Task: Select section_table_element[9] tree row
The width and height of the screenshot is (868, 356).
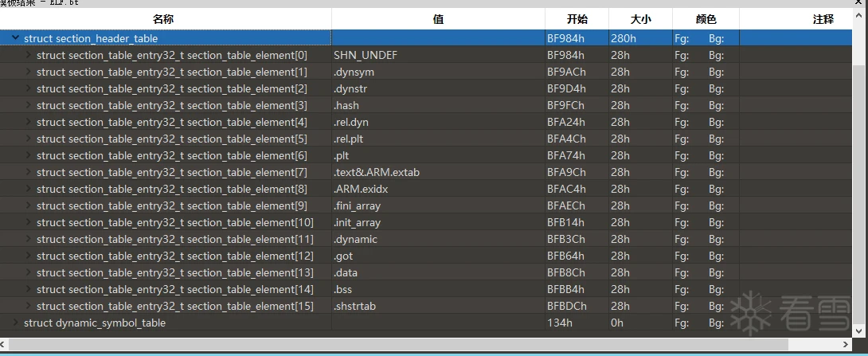Action: 426,206
